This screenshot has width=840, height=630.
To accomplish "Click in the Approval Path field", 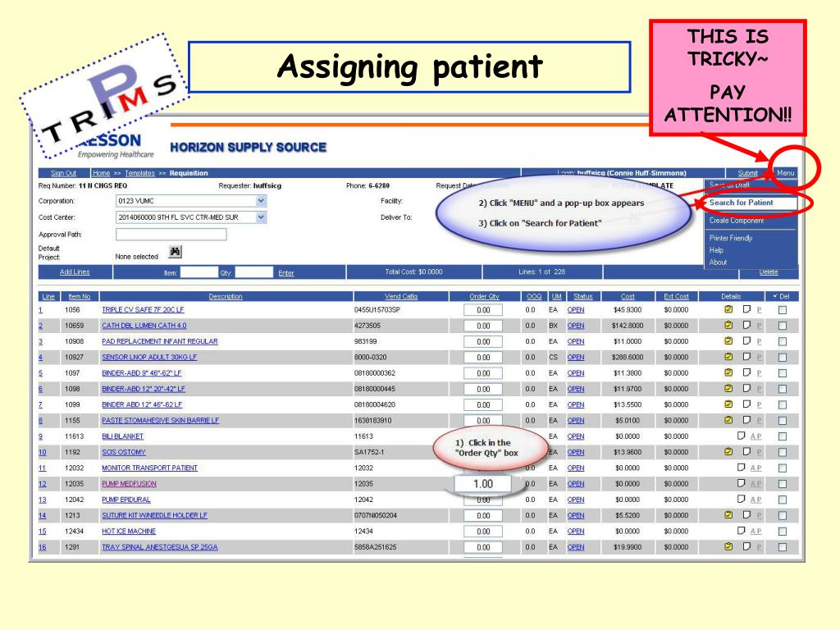I will [x=171, y=234].
